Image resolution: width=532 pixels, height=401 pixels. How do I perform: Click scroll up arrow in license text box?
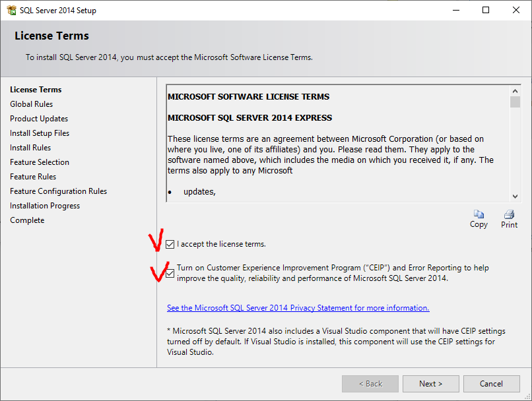point(515,91)
